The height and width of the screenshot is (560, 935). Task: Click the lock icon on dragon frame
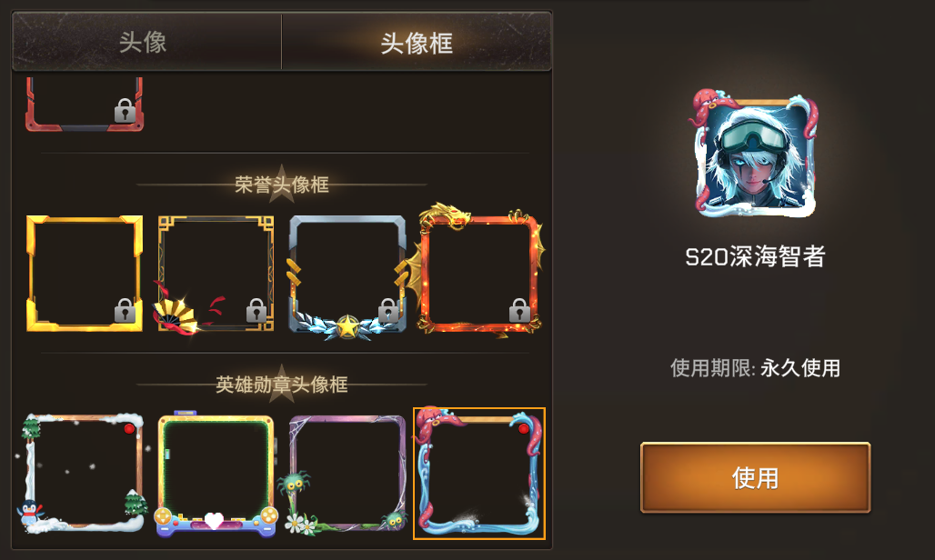pos(519,310)
